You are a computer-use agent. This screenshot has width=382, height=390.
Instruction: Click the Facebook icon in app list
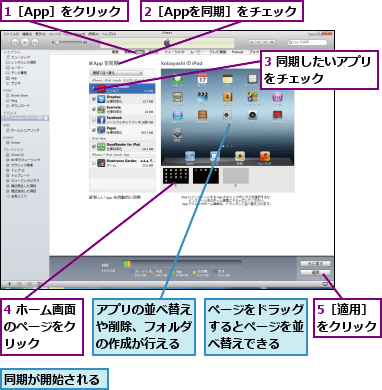pos(101,120)
